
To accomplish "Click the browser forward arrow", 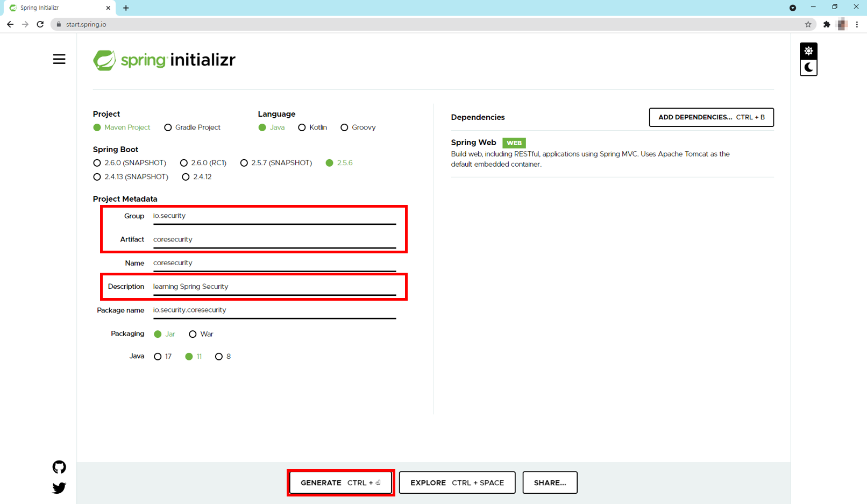I will (x=25, y=24).
